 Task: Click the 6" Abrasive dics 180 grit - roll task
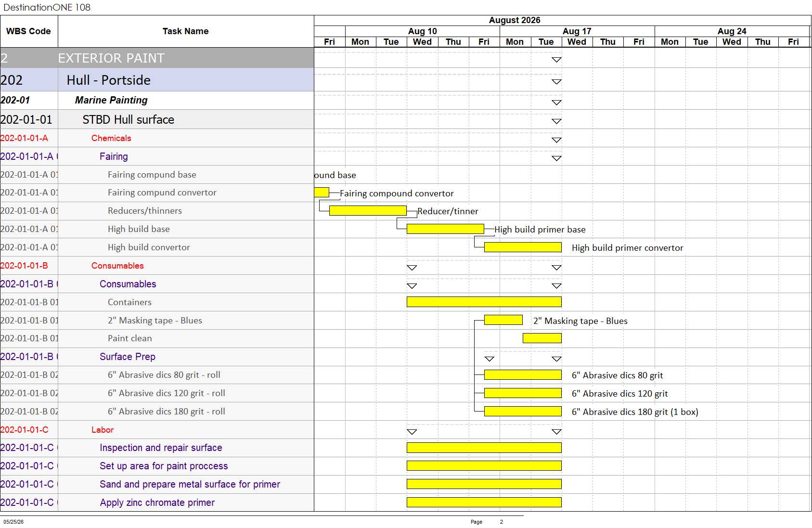tap(167, 412)
